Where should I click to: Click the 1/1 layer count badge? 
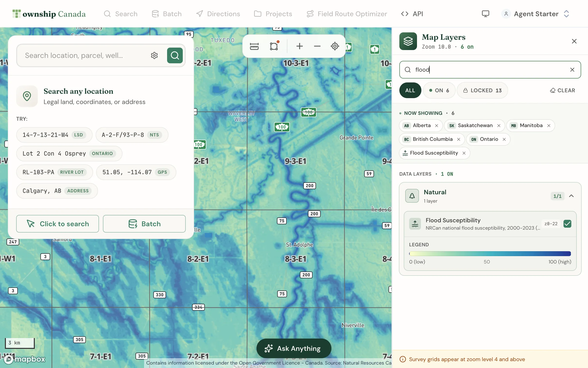(x=557, y=196)
